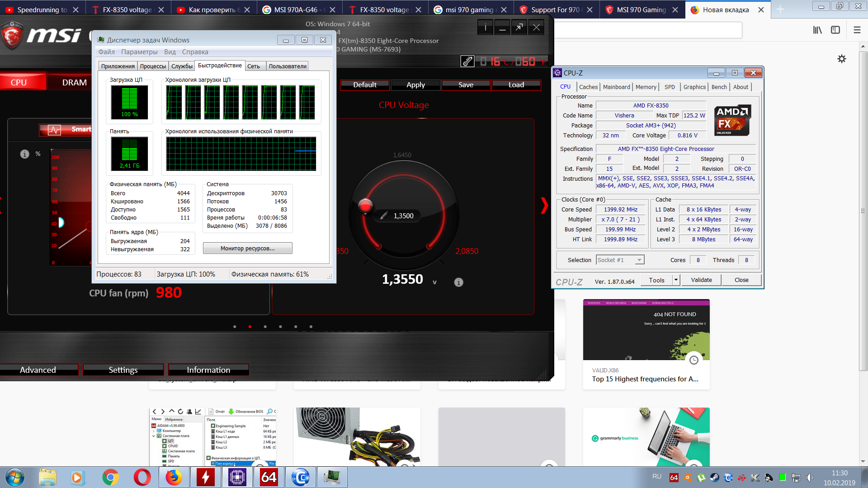Screen dimensions: 868x488
Task: Click uTorrent tray icon
Action: [701, 477]
